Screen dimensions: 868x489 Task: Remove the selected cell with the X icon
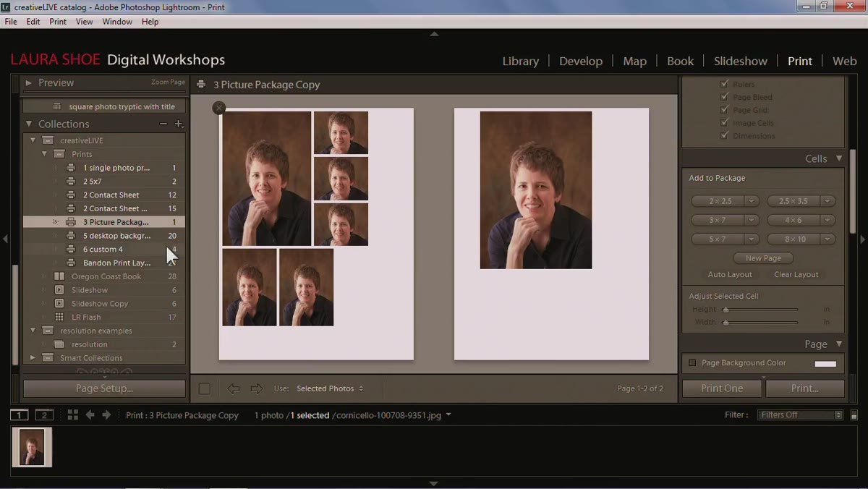[219, 108]
